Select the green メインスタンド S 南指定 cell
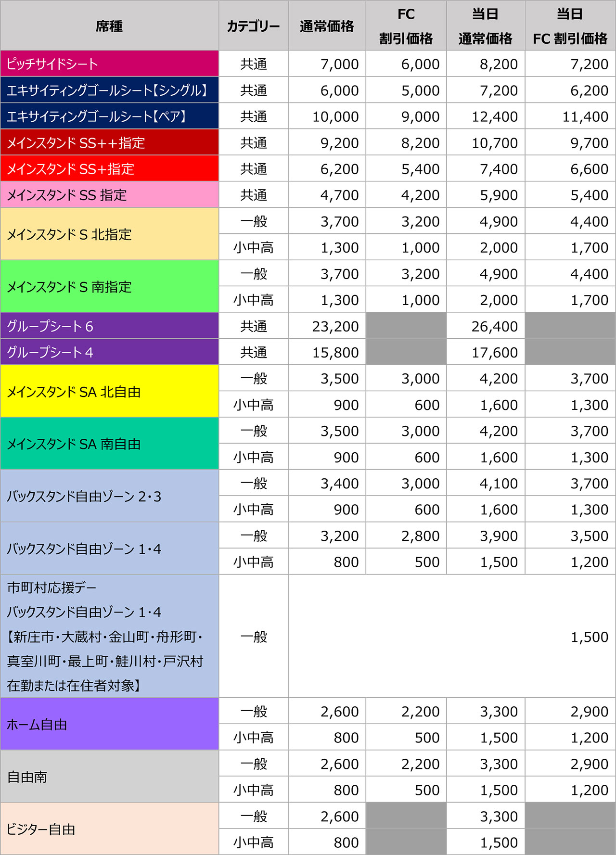 tap(109, 287)
